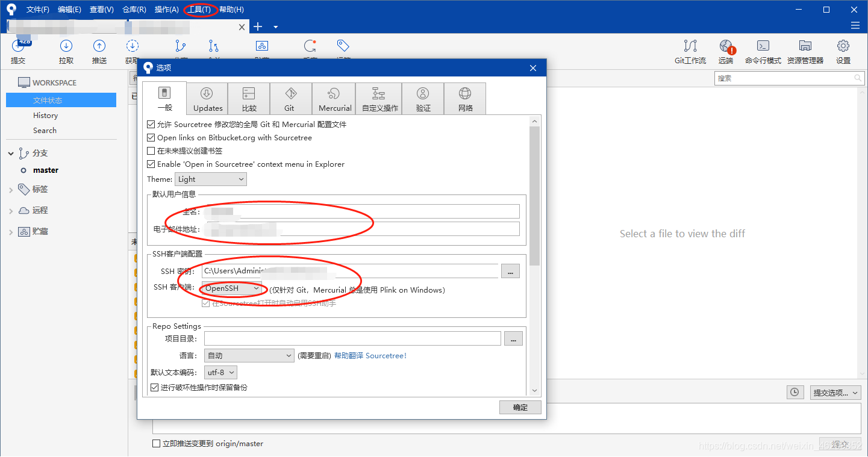Toggle Open links on Bitbucket.org checkbox
The width and height of the screenshot is (868, 457).
tap(151, 138)
